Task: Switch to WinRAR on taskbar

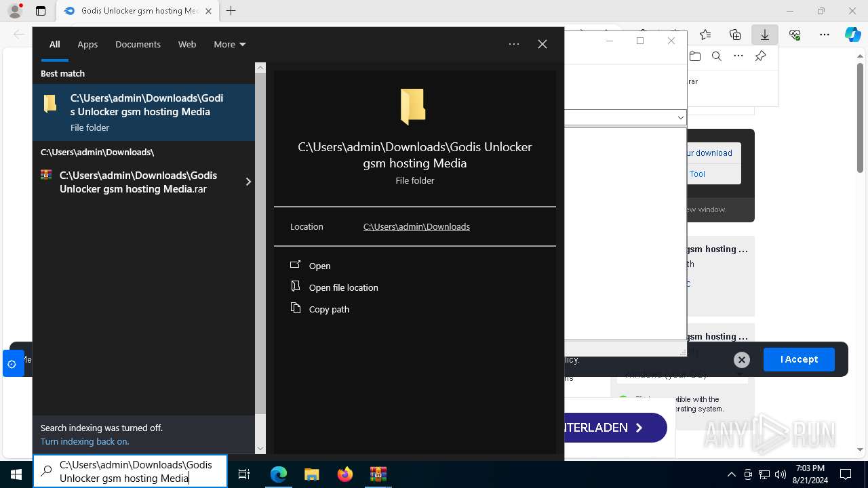Action: (x=378, y=474)
